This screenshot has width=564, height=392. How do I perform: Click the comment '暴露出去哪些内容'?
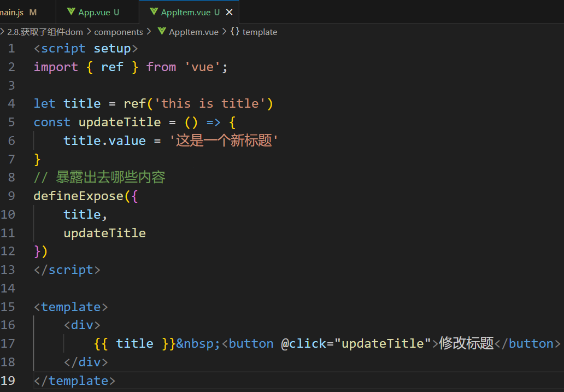point(110,178)
